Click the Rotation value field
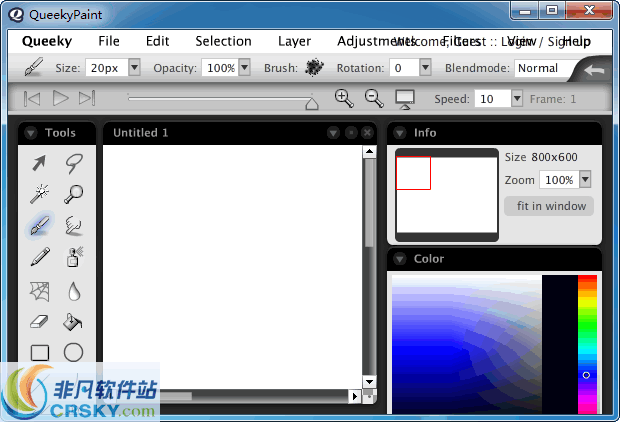 click(405, 68)
